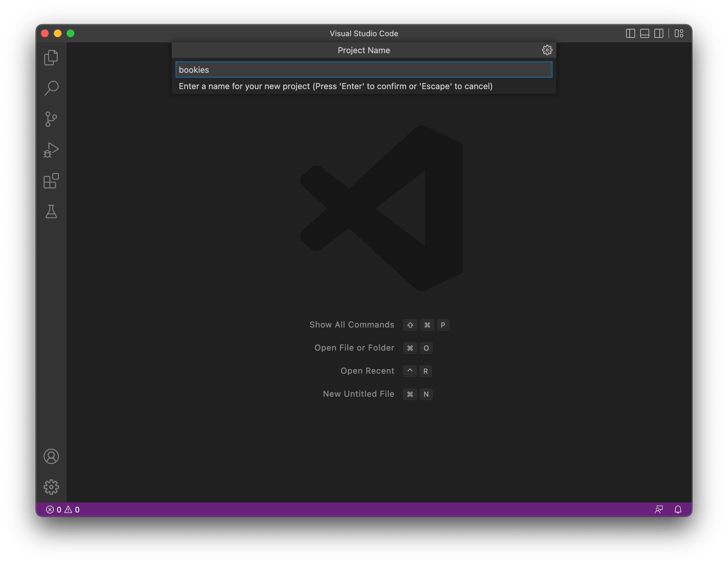Open the Customize Layout icon
This screenshot has height=564, width=728.
pos(679,33)
